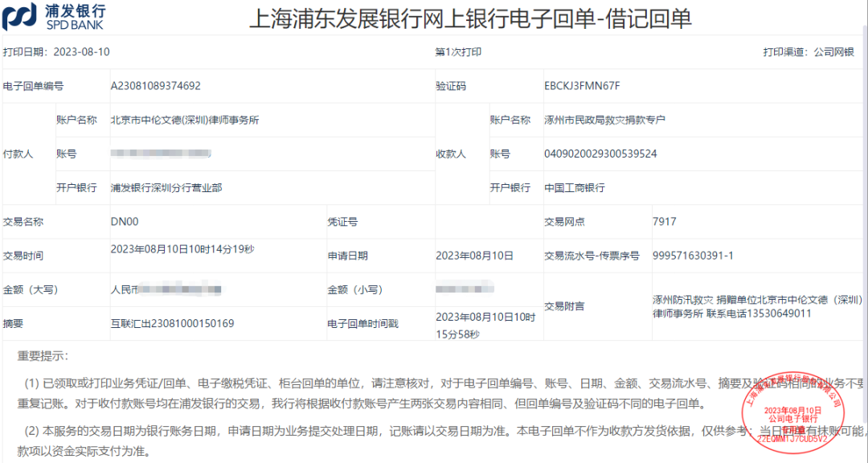The width and height of the screenshot is (868, 463).
Task: Click payer bank 浦发银行深圳分行营业部
Action: click(166, 187)
